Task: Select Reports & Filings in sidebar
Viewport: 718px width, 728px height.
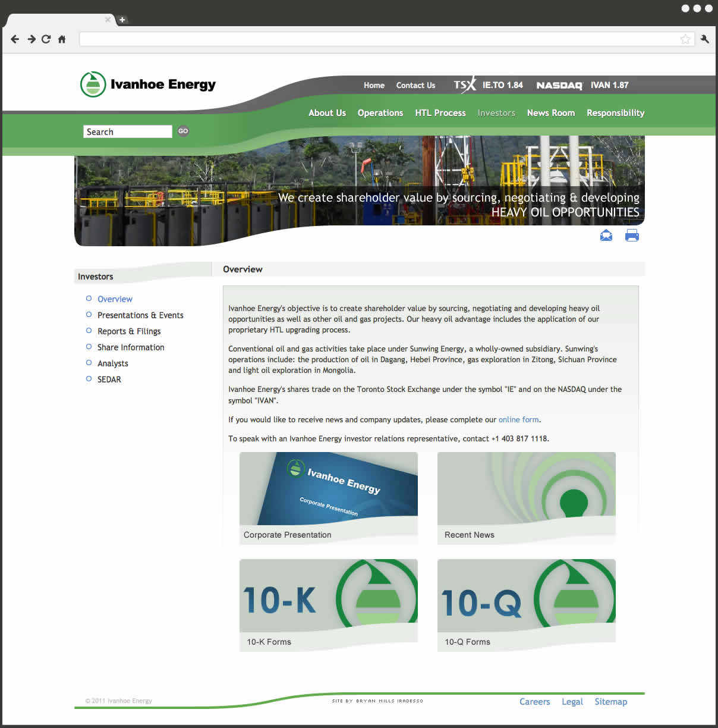Action: tap(129, 331)
